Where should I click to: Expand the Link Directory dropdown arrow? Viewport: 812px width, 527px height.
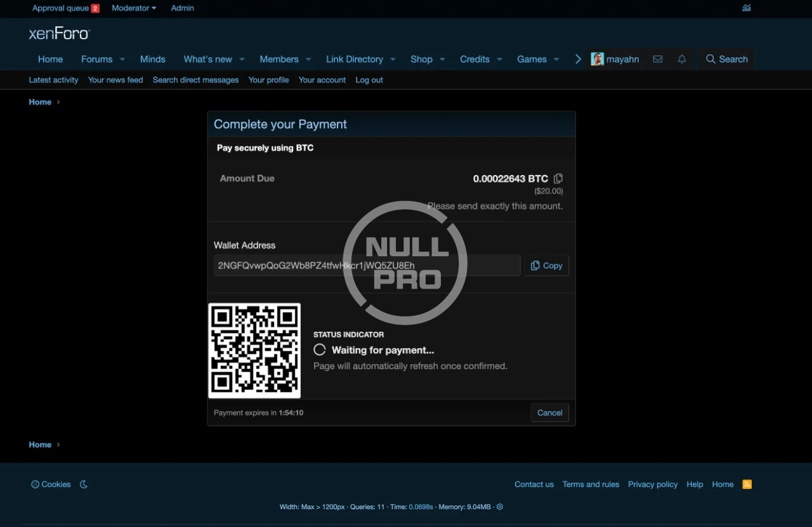(x=393, y=60)
